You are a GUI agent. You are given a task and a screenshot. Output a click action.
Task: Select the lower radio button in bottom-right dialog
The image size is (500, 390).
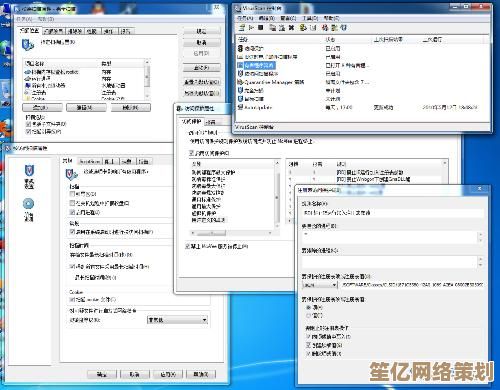coord(309,315)
